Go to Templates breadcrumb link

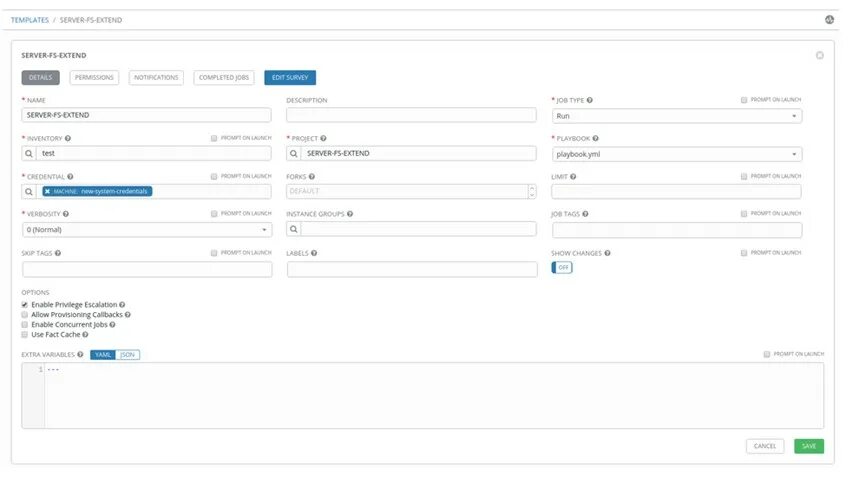pos(29,20)
